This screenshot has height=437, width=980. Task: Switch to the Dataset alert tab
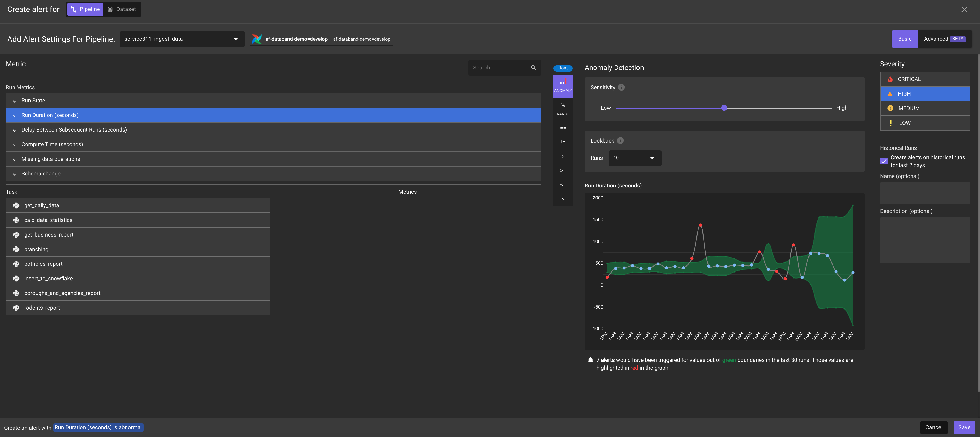click(122, 9)
